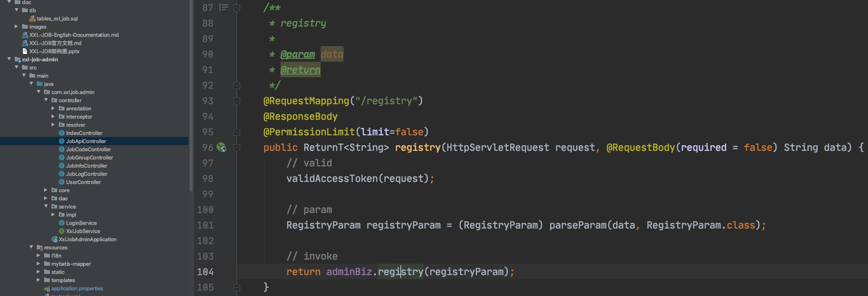Screen dimensions: 868x296
Task: Fold the registry method at line 96
Action: point(237,148)
